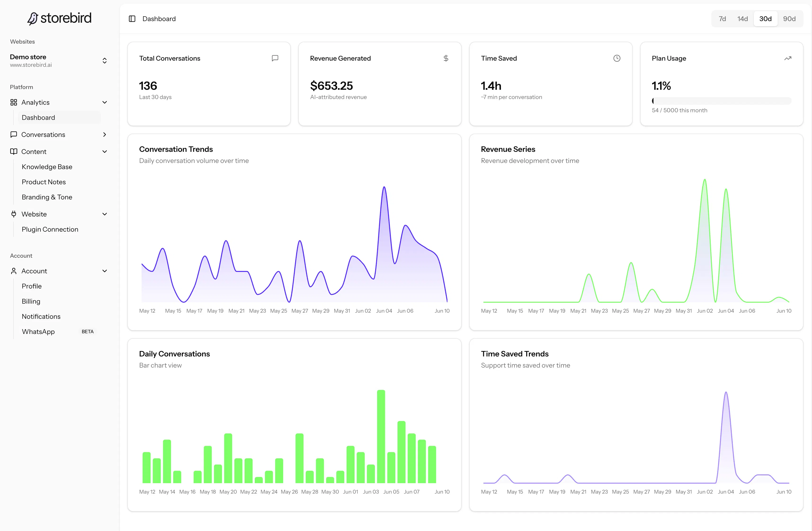Expand the Conversations section chevron
812x531 pixels.
point(105,135)
